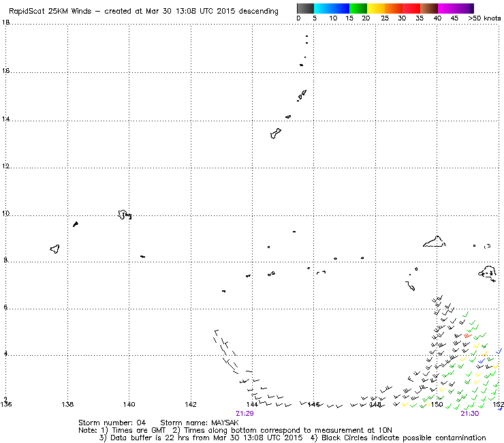
Task: Click longitude axis label '142'
Action: click(x=191, y=404)
